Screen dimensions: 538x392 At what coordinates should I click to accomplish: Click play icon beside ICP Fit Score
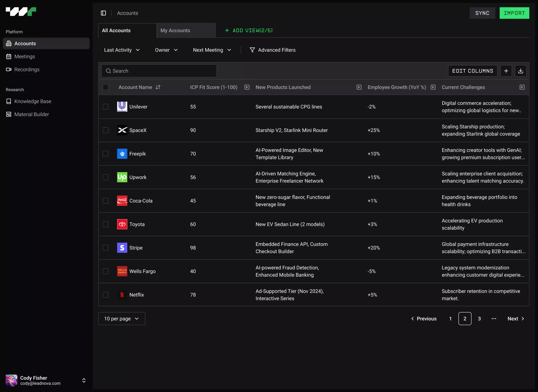click(247, 87)
